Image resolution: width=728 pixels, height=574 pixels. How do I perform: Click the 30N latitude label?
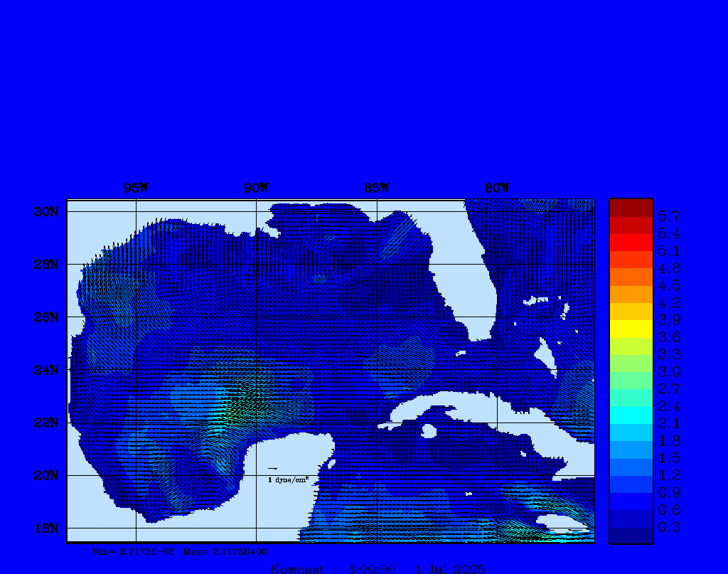click(x=47, y=212)
